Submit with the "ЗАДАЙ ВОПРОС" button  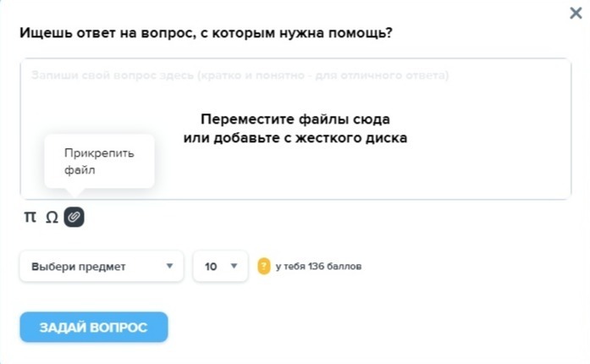click(x=94, y=327)
